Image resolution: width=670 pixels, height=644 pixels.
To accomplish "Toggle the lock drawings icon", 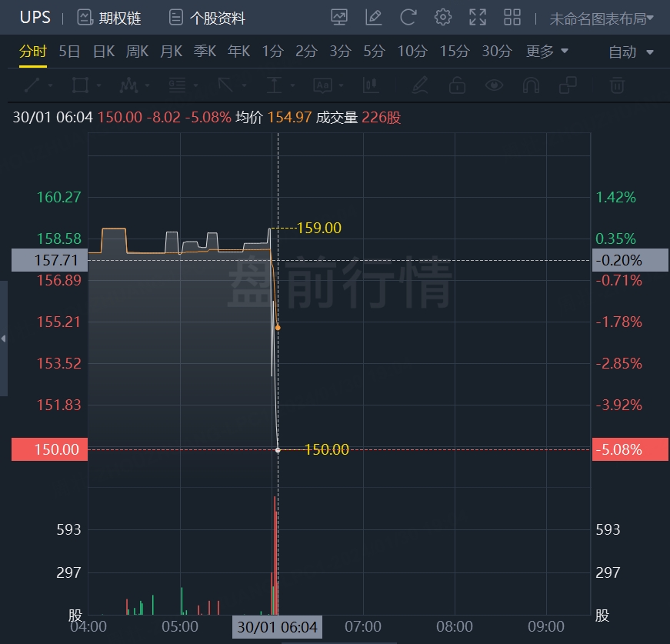I will pyautogui.click(x=457, y=85).
